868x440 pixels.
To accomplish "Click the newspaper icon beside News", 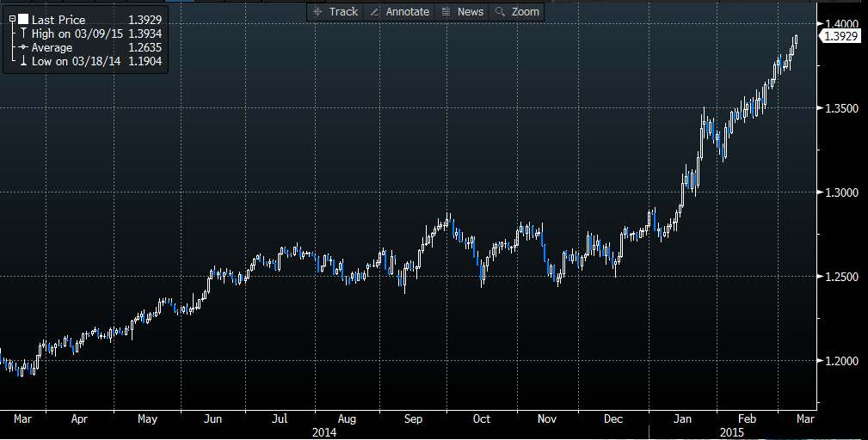I will (446, 12).
